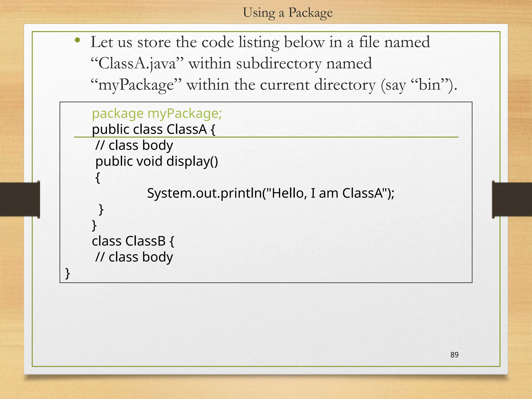The height and width of the screenshot is (399, 532).
Task: Click 'public void display()' method line
Action: [x=157, y=161]
